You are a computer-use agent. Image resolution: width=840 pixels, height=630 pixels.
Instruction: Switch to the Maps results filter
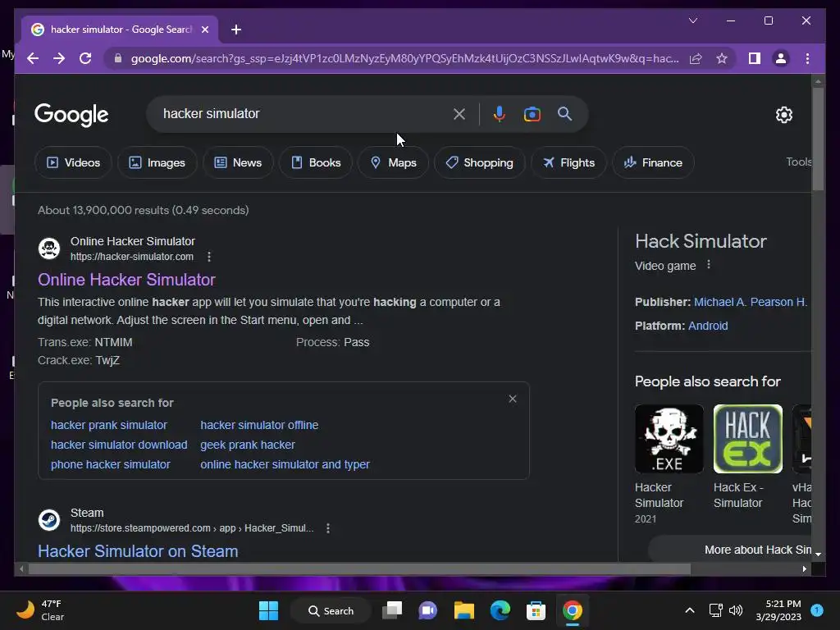click(393, 162)
